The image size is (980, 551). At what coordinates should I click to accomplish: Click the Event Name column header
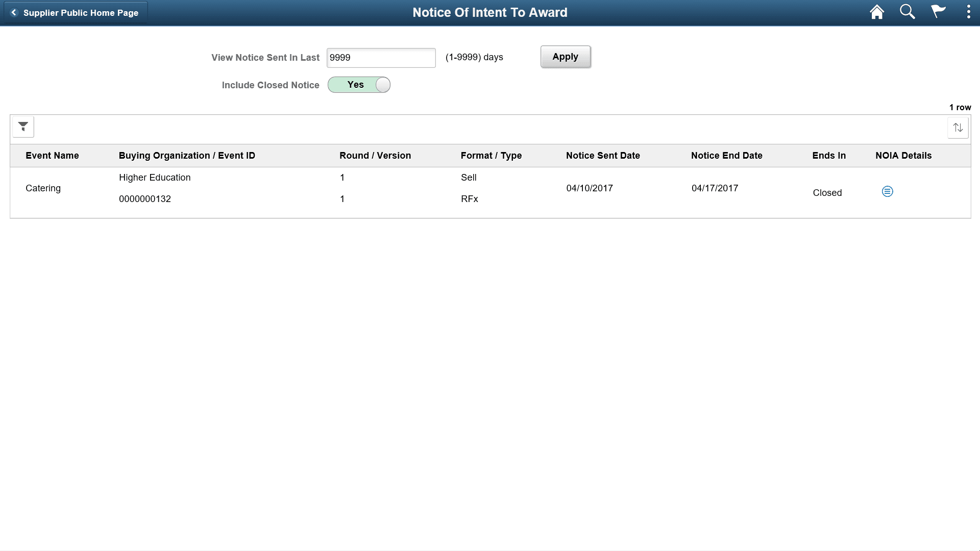[52, 156]
